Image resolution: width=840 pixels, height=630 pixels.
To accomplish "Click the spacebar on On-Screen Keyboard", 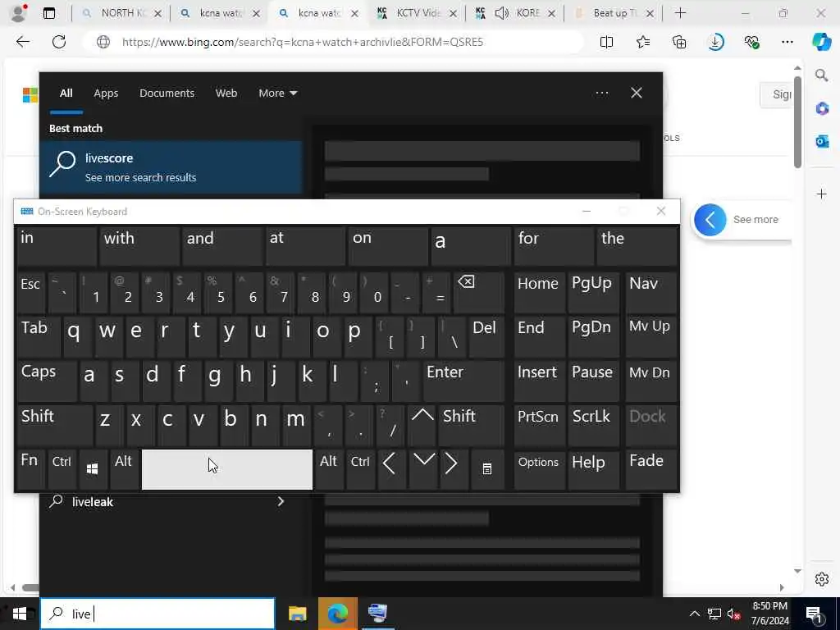I will pos(227,468).
